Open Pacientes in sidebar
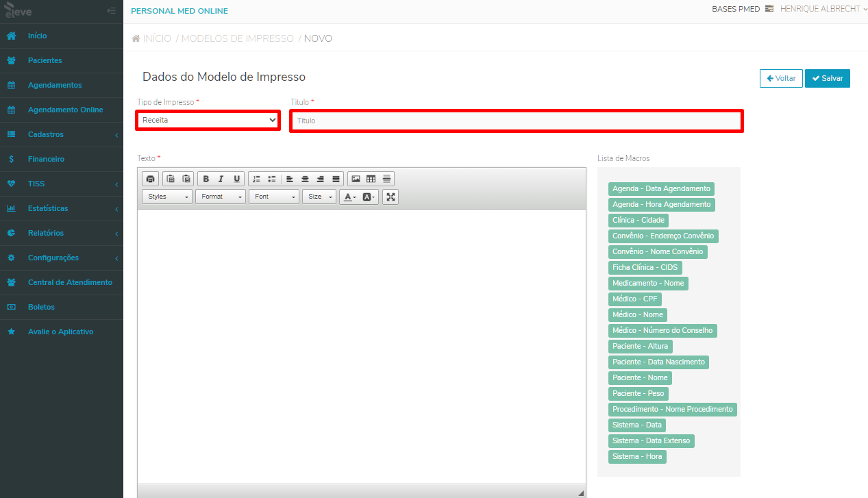 62,60
